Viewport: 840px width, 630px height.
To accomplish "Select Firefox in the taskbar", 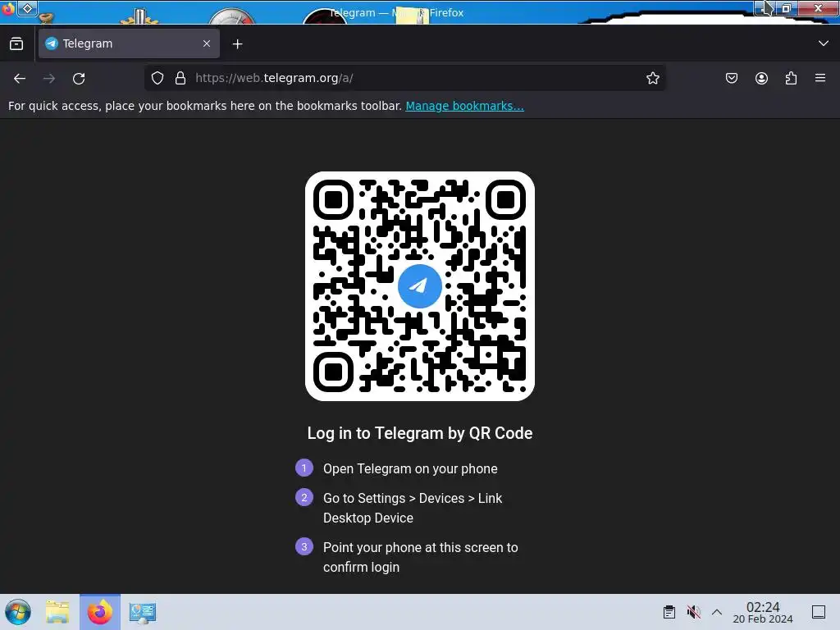I will coord(100,612).
